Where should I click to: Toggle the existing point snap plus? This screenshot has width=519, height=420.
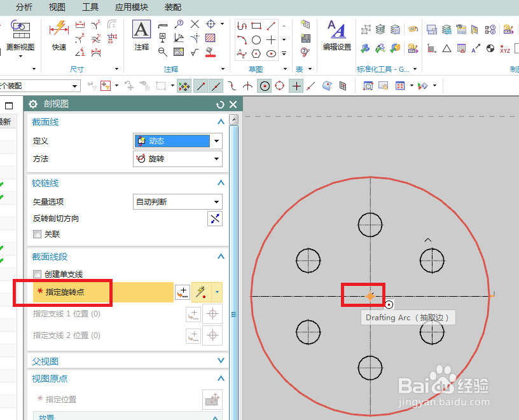coord(296,86)
